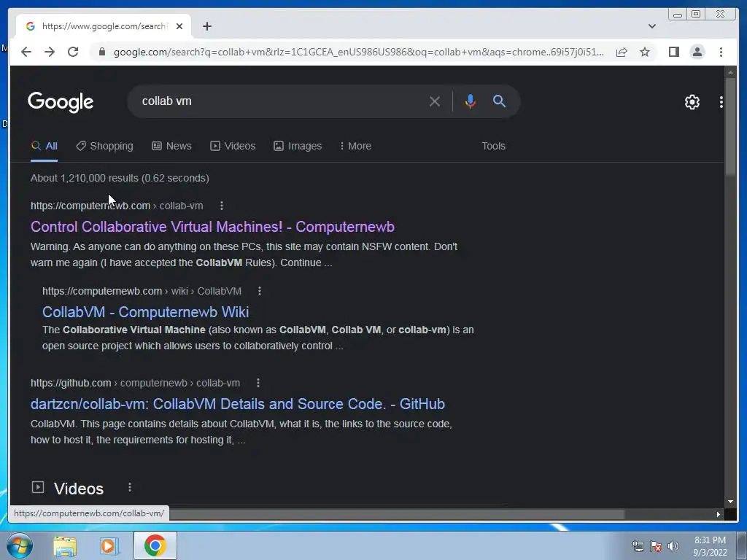This screenshot has width=747, height=560.
Task: Expand the More search categories menu
Action: [x=355, y=146]
